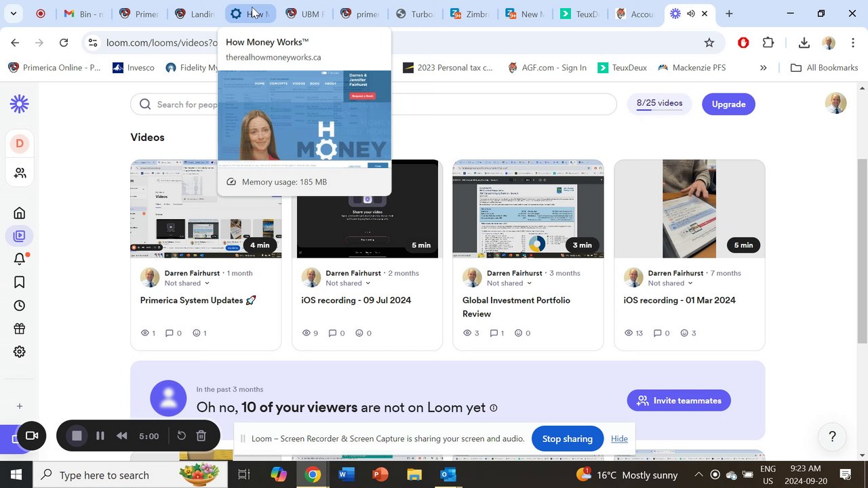This screenshot has height=488, width=868.
Task: Open notifications bell in Loom sidebar
Action: point(20,259)
